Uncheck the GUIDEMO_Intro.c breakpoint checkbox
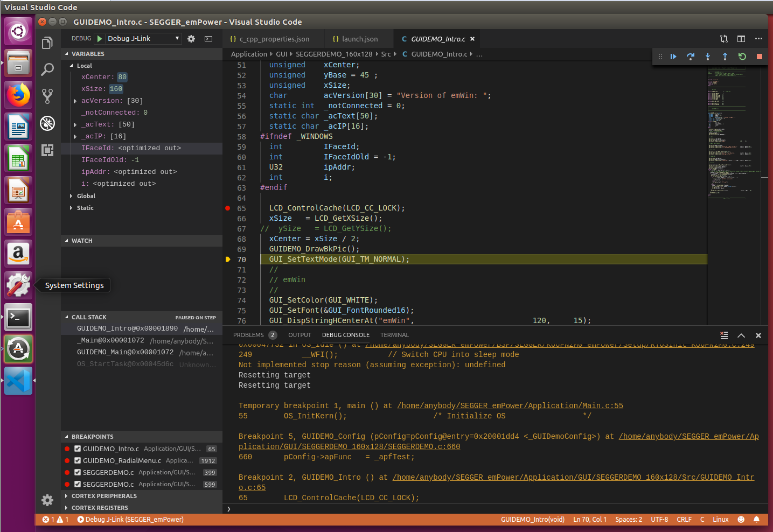 (78, 449)
